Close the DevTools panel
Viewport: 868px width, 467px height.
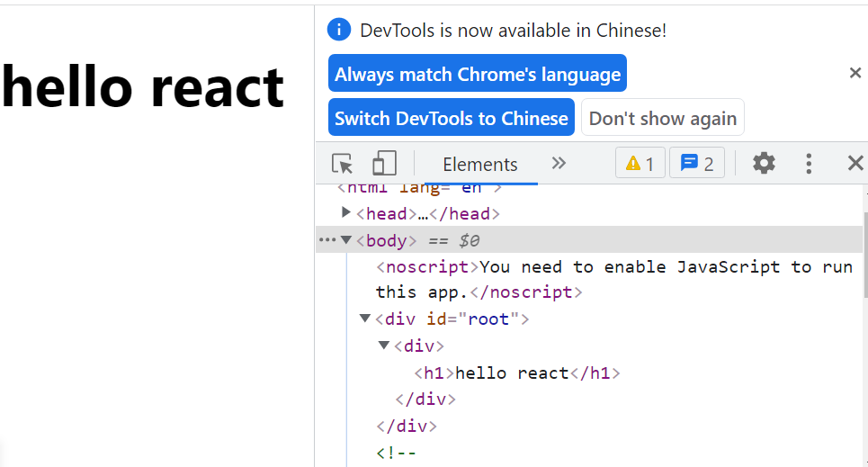coord(855,164)
